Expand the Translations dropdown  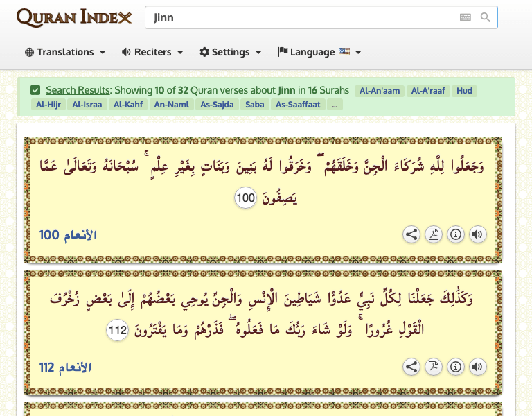(65, 52)
